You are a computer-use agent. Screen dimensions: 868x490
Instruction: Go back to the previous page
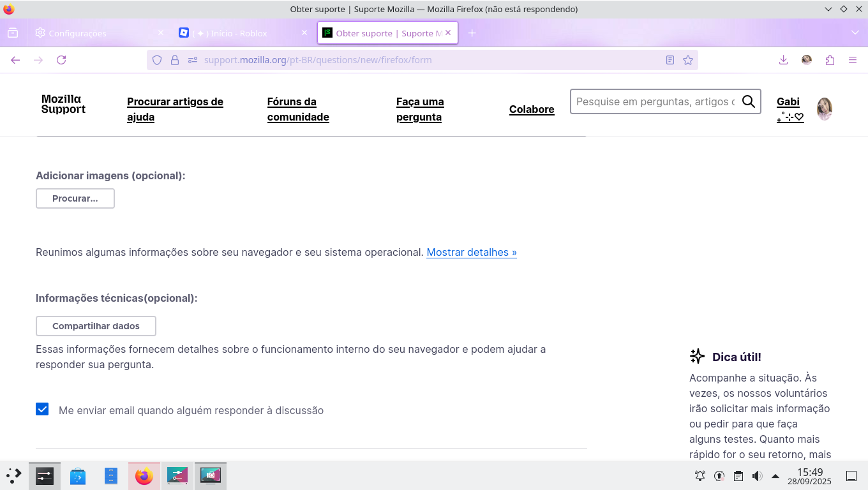coord(15,60)
